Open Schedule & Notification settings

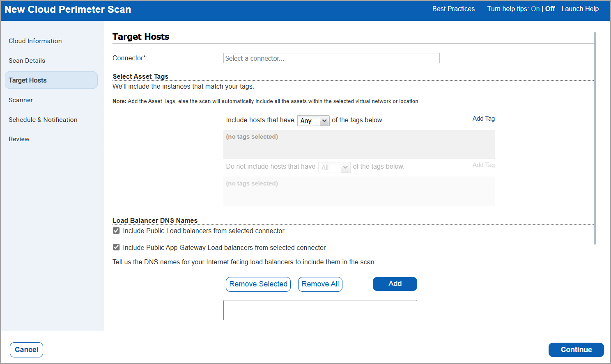click(x=43, y=119)
